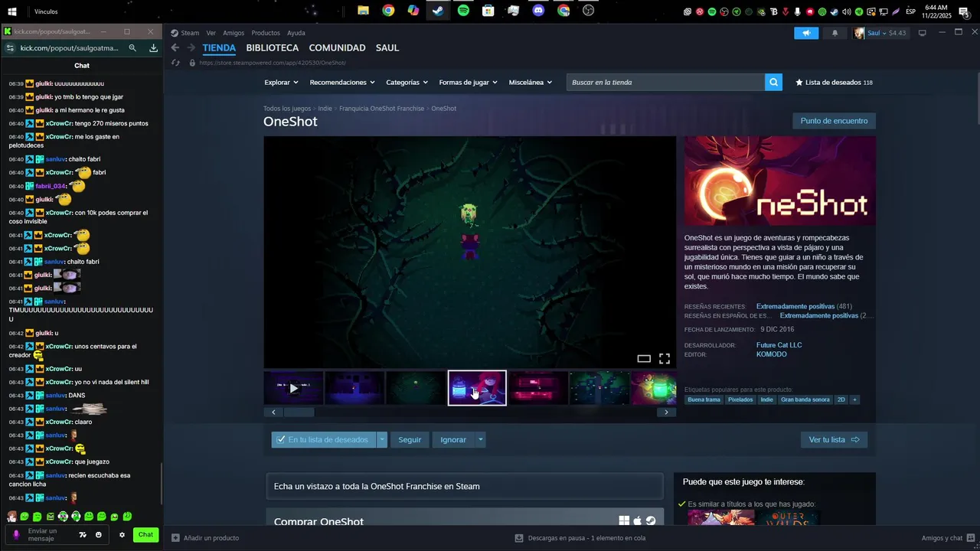980x551 pixels.
Task: Open the Ver menu
Action: pyautogui.click(x=211, y=33)
